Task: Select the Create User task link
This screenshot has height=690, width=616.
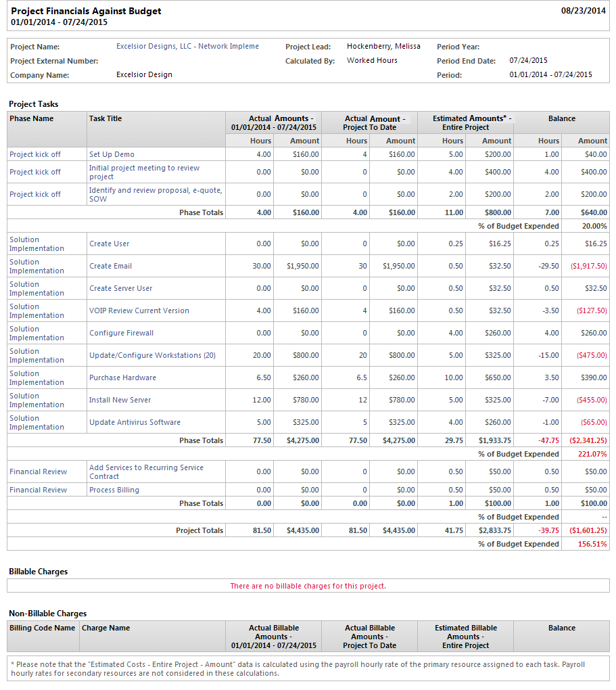Action: (x=109, y=244)
